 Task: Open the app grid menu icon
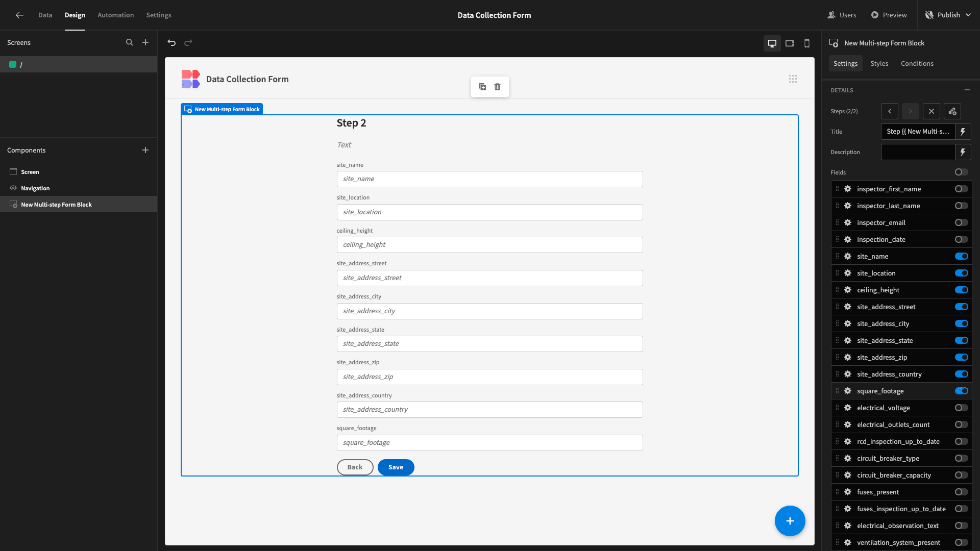pos(793,79)
